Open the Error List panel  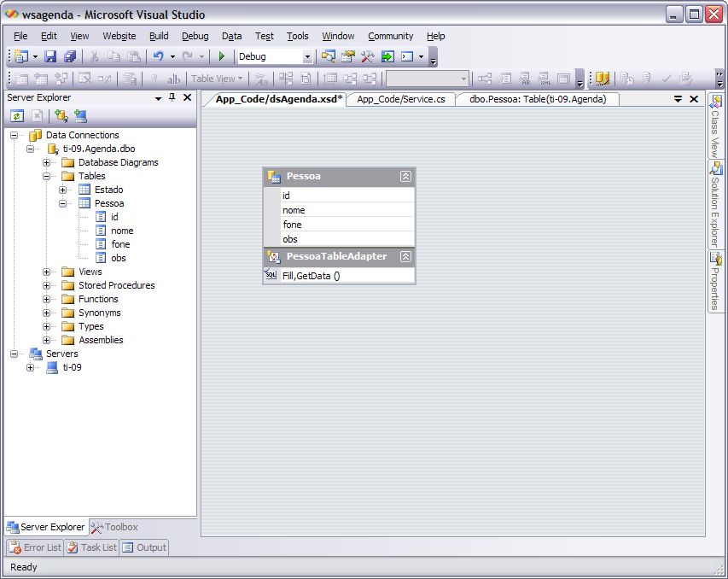[x=35, y=547]
